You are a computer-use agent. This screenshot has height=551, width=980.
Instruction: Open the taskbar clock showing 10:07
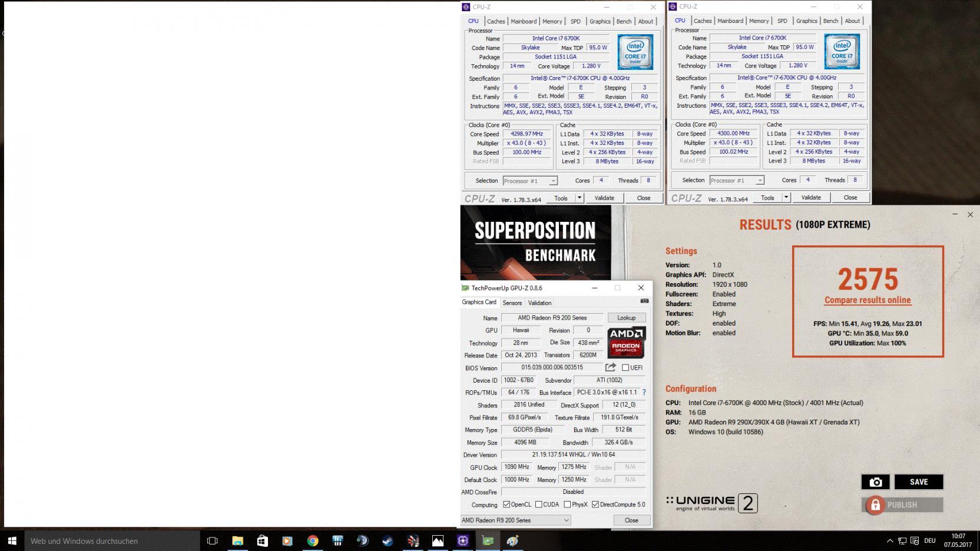pos(958,540)
